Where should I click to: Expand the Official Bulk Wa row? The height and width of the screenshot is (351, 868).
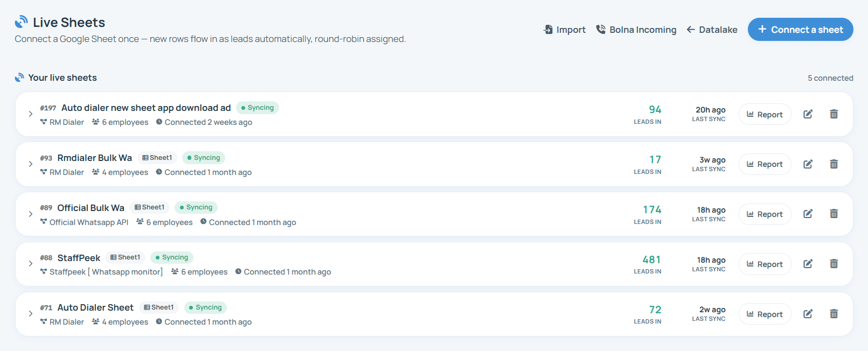pos(31,214)
